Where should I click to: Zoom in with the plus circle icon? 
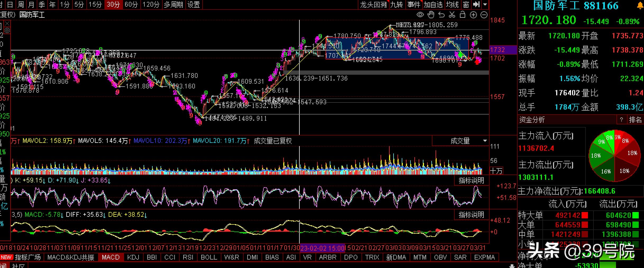click(x=473, y=15)
